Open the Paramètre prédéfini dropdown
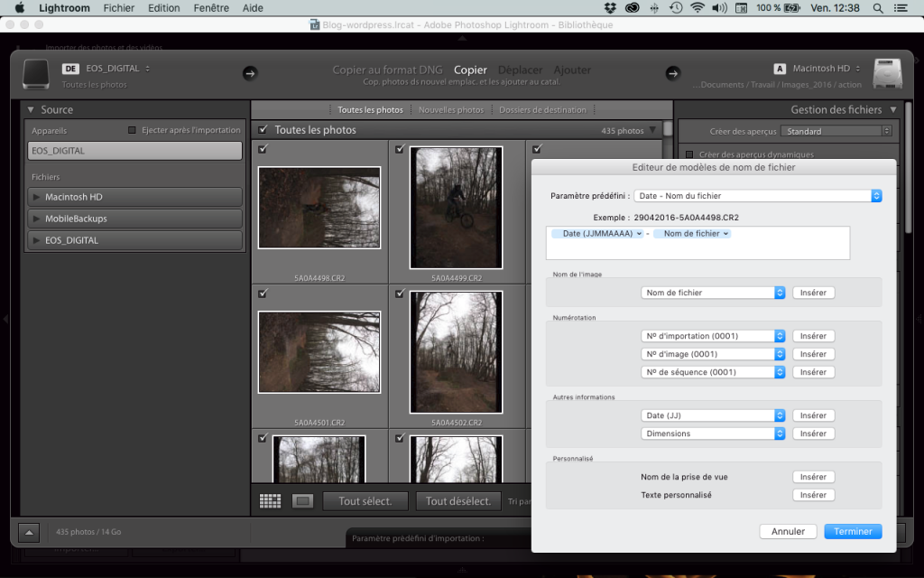This screenshot has width=924, height=578. (758, 196)
